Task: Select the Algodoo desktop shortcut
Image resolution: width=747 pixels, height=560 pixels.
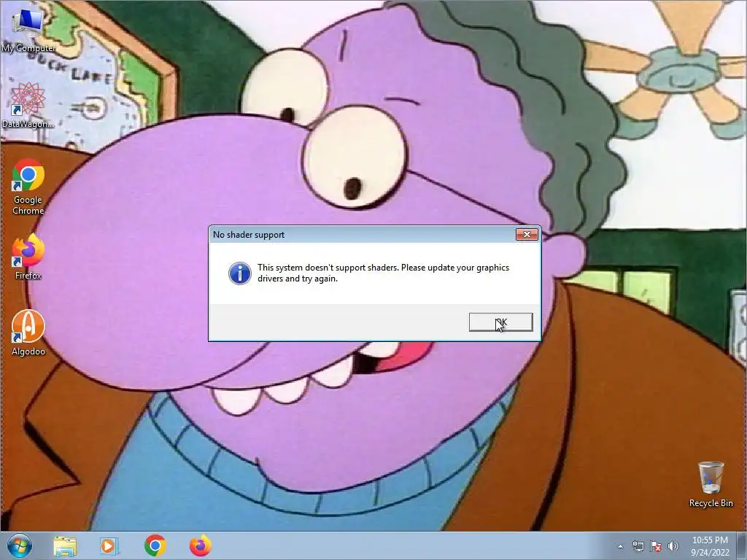Action: point(28,332)
